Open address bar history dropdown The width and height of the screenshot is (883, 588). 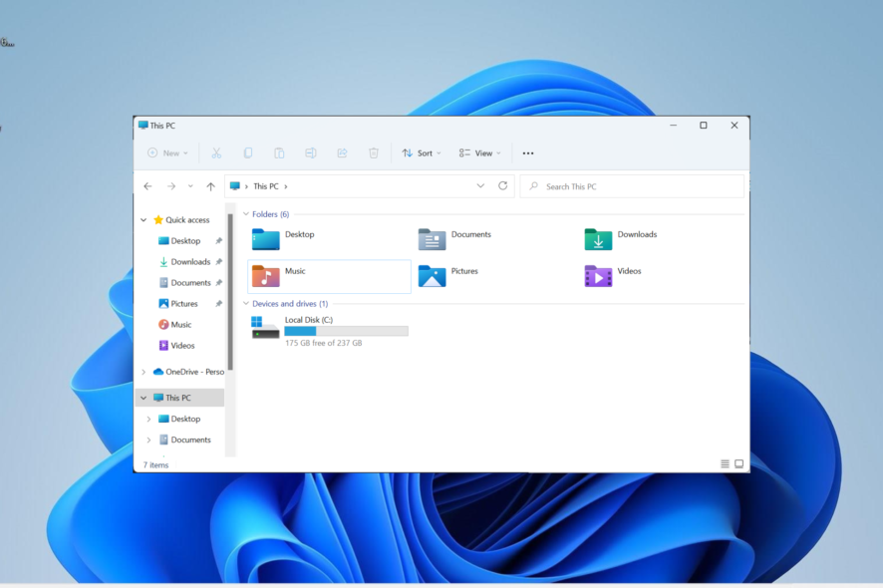pos(480,185)
